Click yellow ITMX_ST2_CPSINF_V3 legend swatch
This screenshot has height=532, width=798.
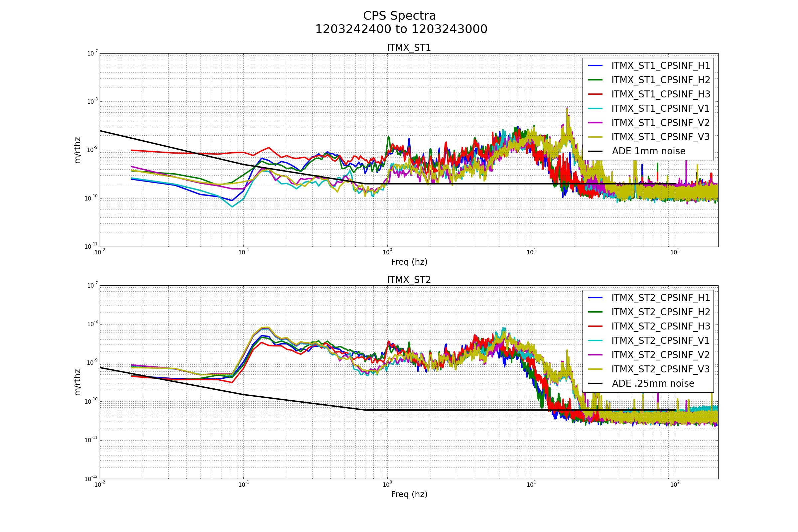pyautogui.click(x=595, y=369)
